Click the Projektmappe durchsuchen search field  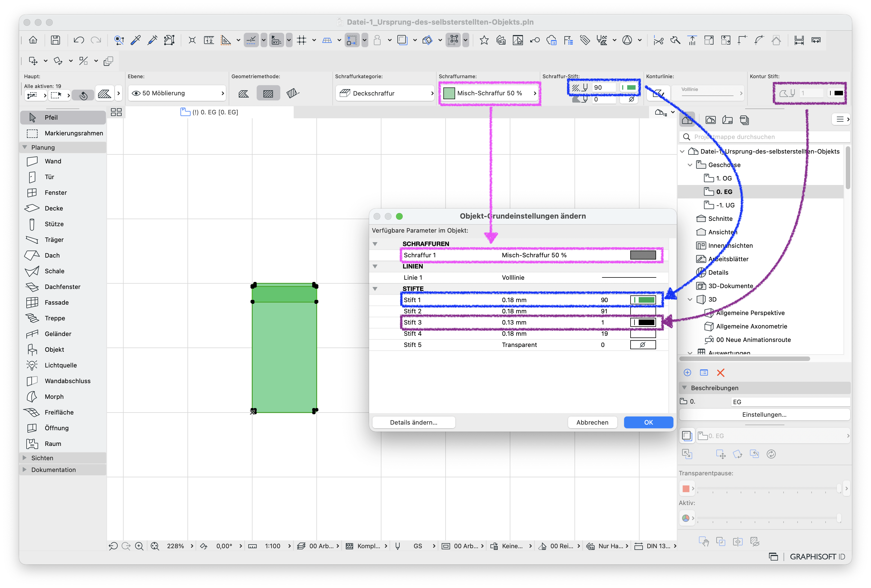(x=765, y=137)
